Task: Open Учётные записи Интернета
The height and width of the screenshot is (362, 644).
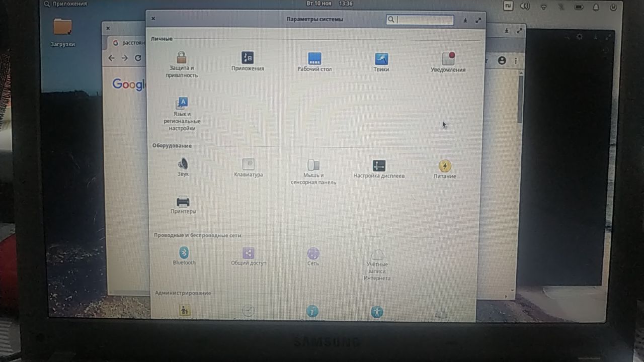Action: 377,265
